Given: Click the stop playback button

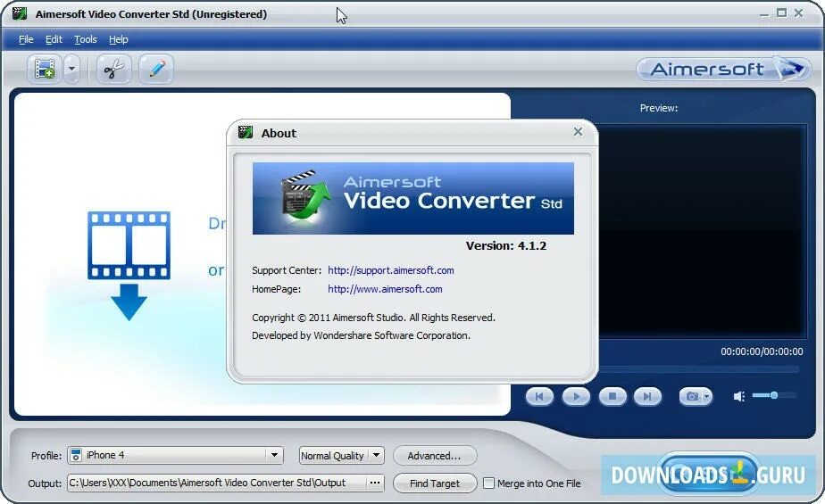Looking at the screenshot, I should (612, 396).
